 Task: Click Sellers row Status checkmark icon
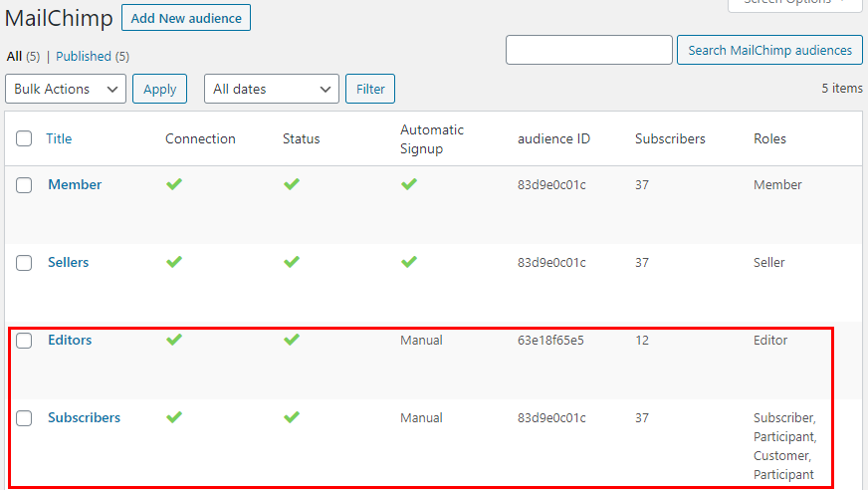coord(292,261)
